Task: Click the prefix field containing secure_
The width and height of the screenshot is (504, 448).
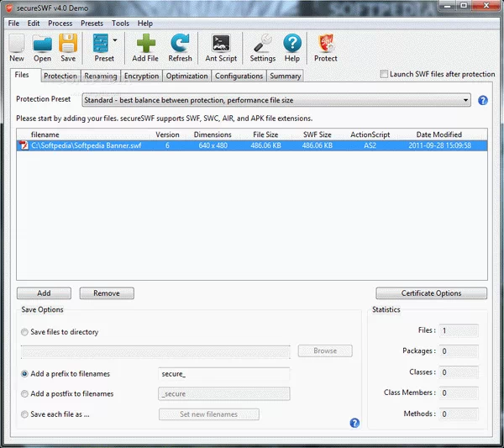Action: click(x=224, y=374)
